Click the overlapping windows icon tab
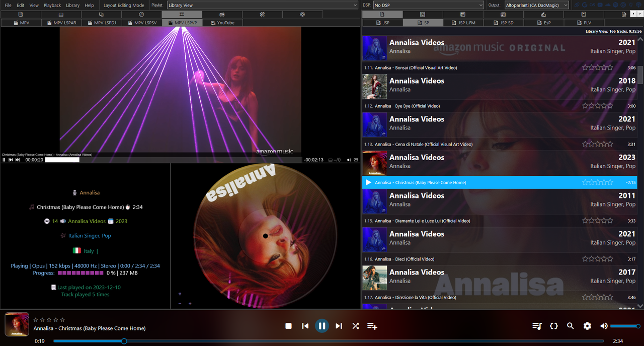Image resolution: width=644 pixels, height=346 pixels. (101, 14)
